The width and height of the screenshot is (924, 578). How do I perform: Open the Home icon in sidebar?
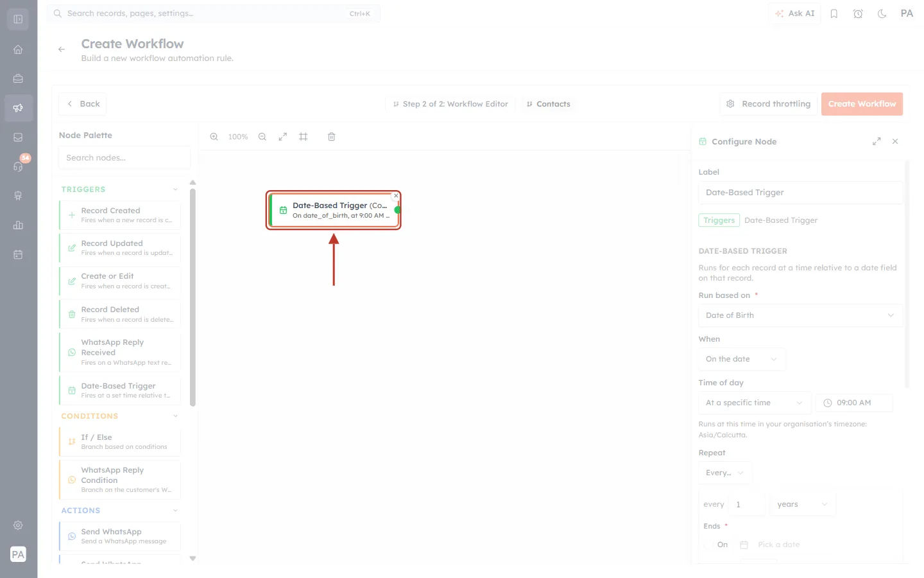[18, 49]
